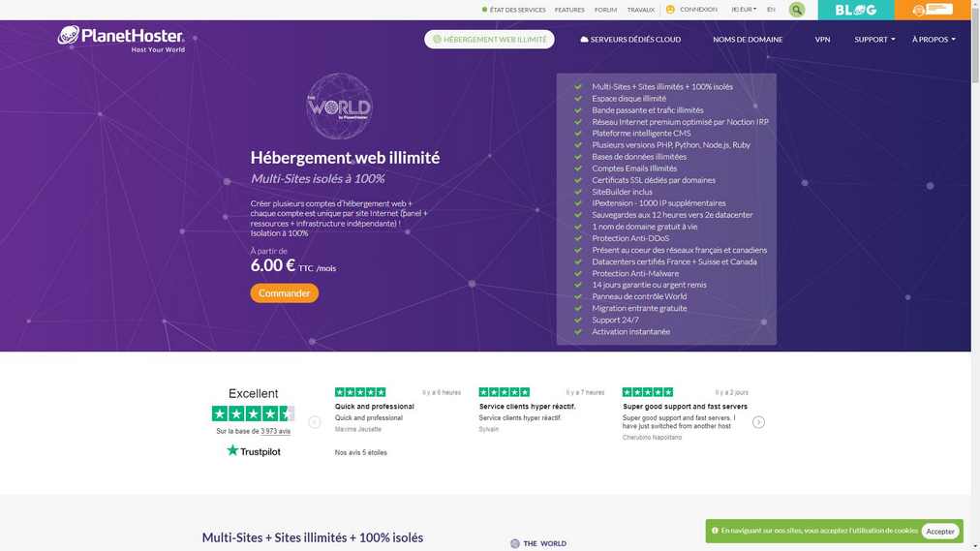Click the smiley icon beside Connexion
The image size is (980, 551).
coord(670,10)
